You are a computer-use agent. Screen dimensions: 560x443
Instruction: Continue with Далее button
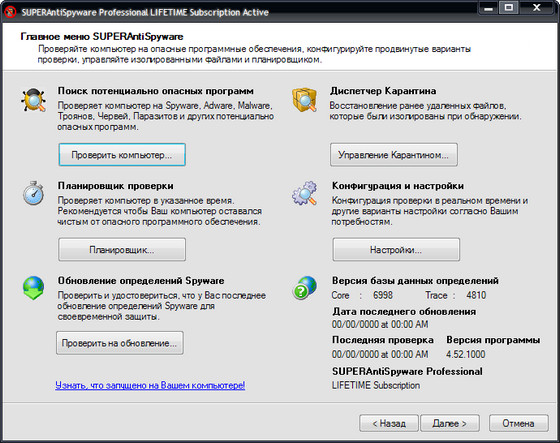450,423
